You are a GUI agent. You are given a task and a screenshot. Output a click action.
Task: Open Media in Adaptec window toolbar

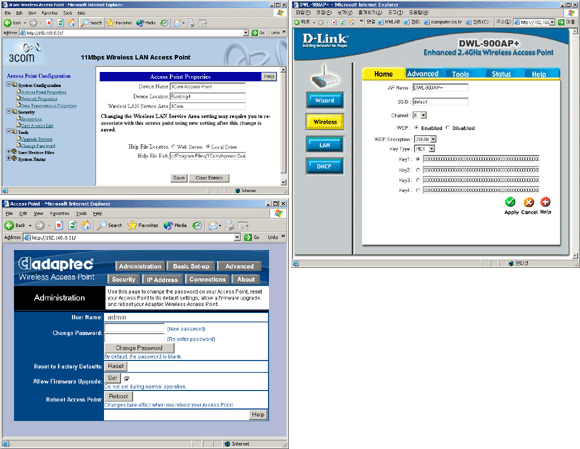(x=175, y=225)
